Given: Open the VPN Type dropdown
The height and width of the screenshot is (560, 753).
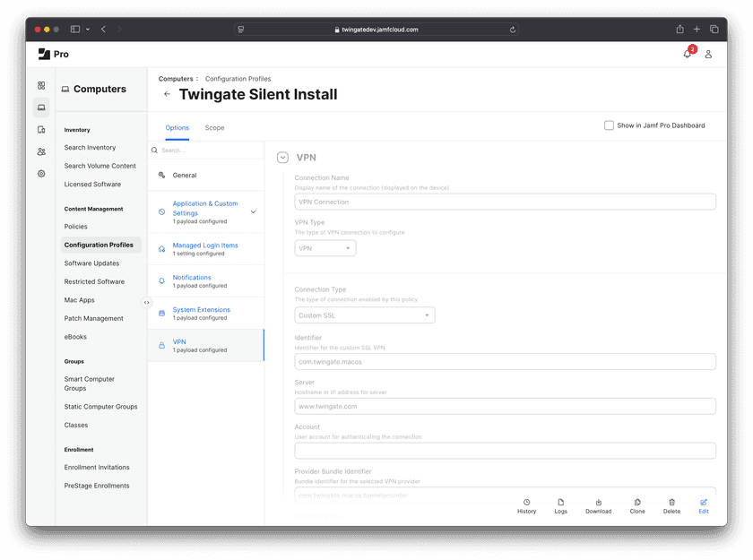Looking at the screenshot, I should tap(325, 248).
